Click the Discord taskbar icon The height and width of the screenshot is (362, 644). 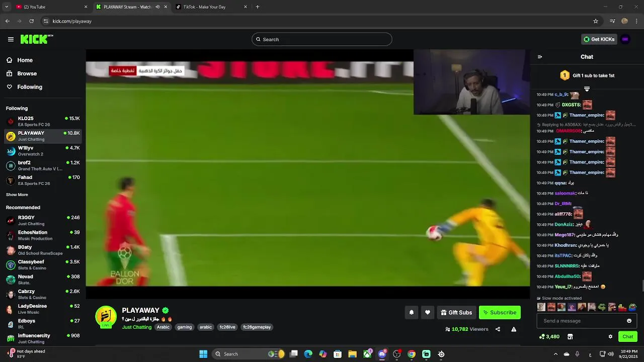pos(382,354)
